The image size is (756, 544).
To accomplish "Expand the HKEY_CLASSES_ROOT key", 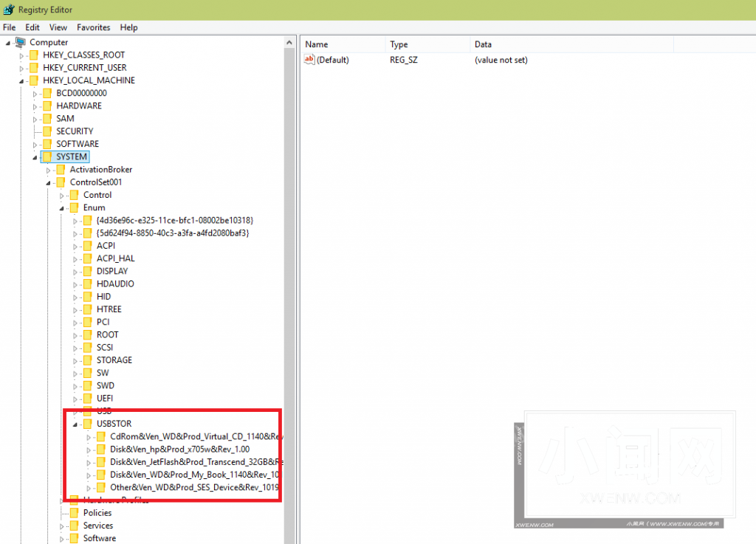I will coord(21,55).
